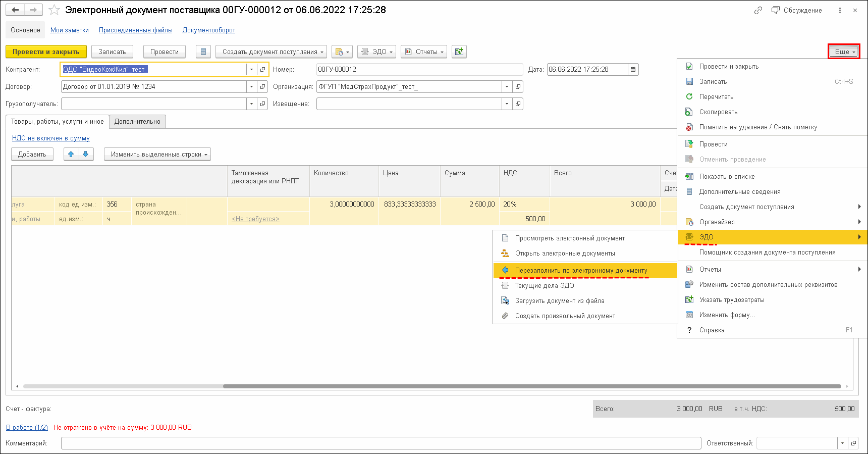Expand the Отчеты submenu in the menu
The height and width of the screenshot is (454, 868).
coord(772,269)
